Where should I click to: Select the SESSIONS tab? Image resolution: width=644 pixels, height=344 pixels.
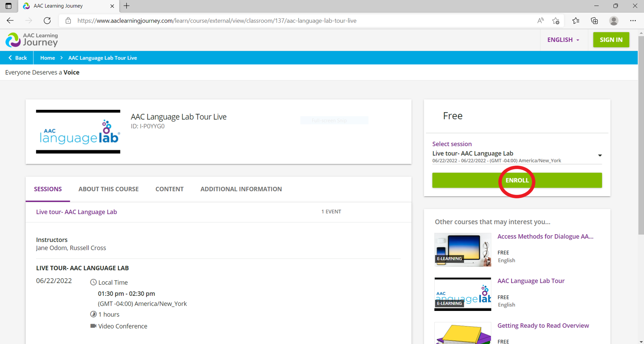(x=48, y=189)
